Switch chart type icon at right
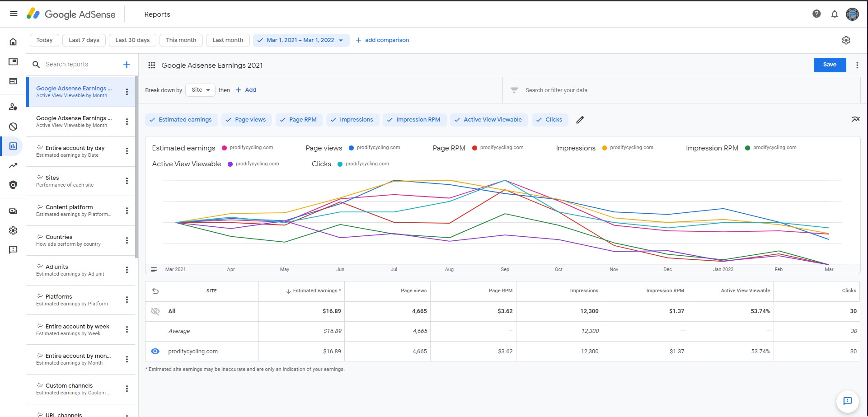Image resolution: width=868 pixels, height=417 pixels. coord(855,119)
